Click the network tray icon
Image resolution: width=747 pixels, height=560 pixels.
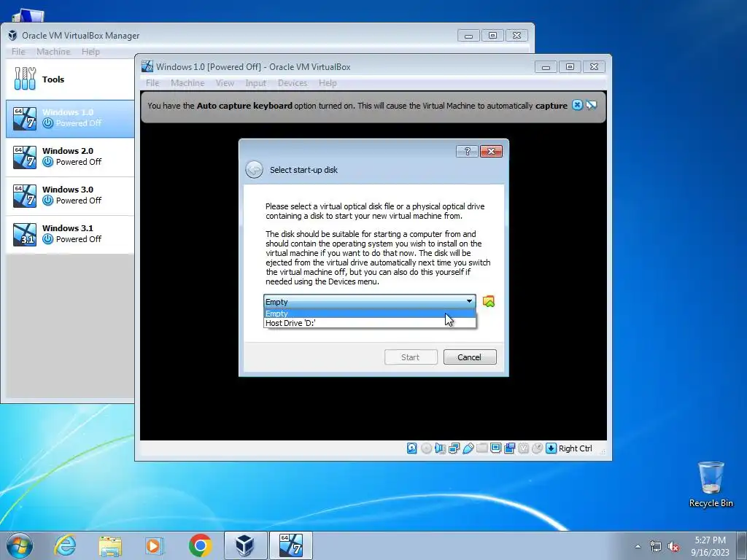[x=656, y=546]
